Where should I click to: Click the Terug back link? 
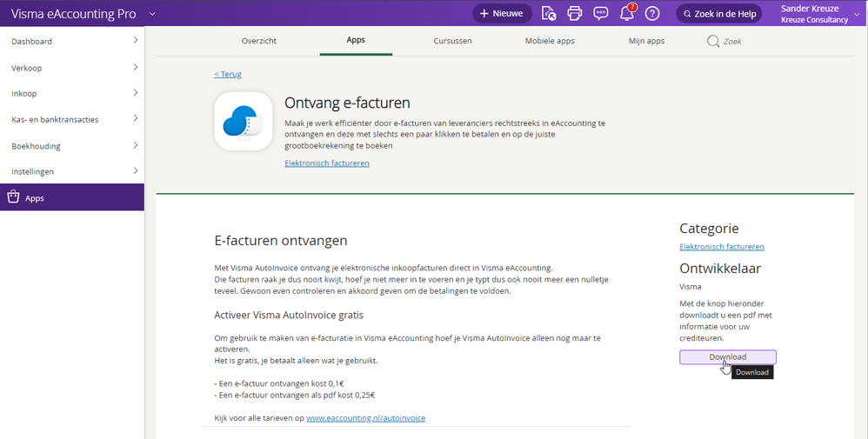point(228,75)
